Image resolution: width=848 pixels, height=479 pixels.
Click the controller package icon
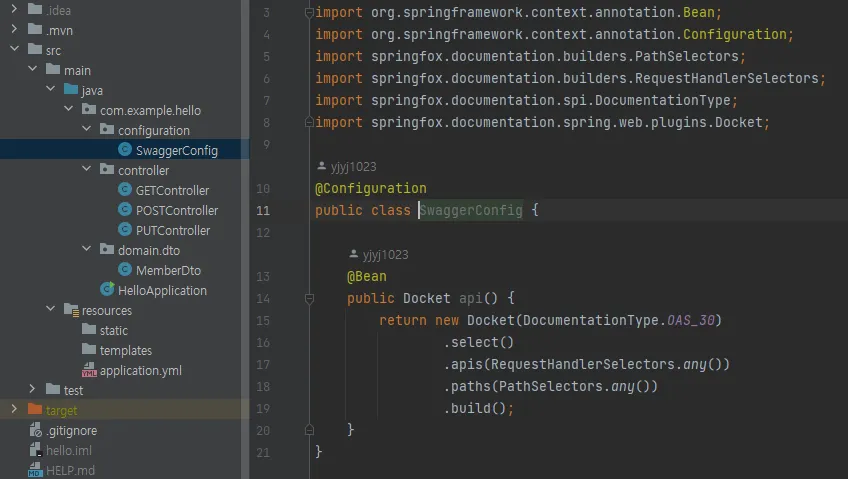107,169
